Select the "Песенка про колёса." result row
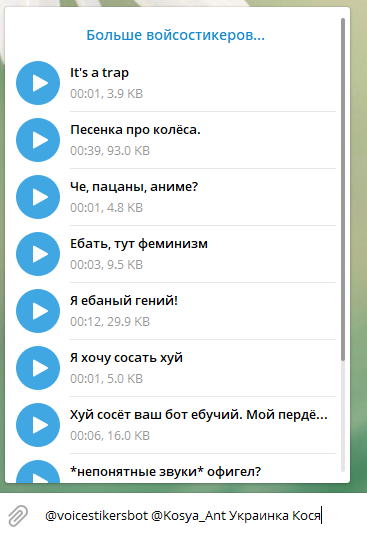Screen dimensions: 367x536 coord(176,140)
